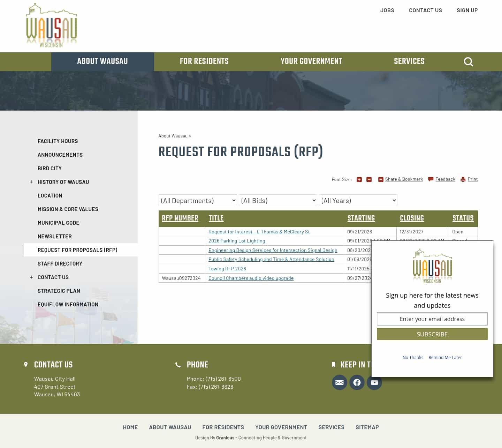Image resolution: width=502 pixels, height=448 pixels.
Task: Open Towing RFP 2026 link
Action: tap(227, 269)
